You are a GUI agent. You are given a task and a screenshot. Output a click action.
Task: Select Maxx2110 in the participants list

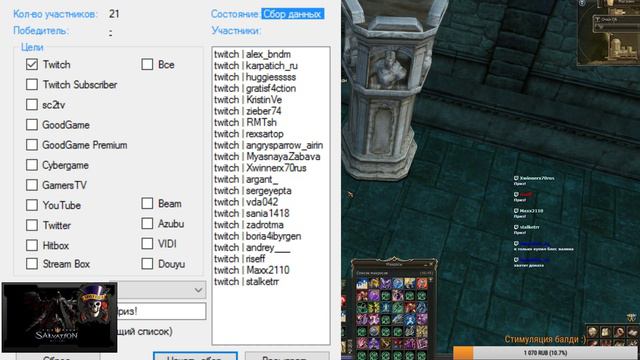[x=251, y=270]
